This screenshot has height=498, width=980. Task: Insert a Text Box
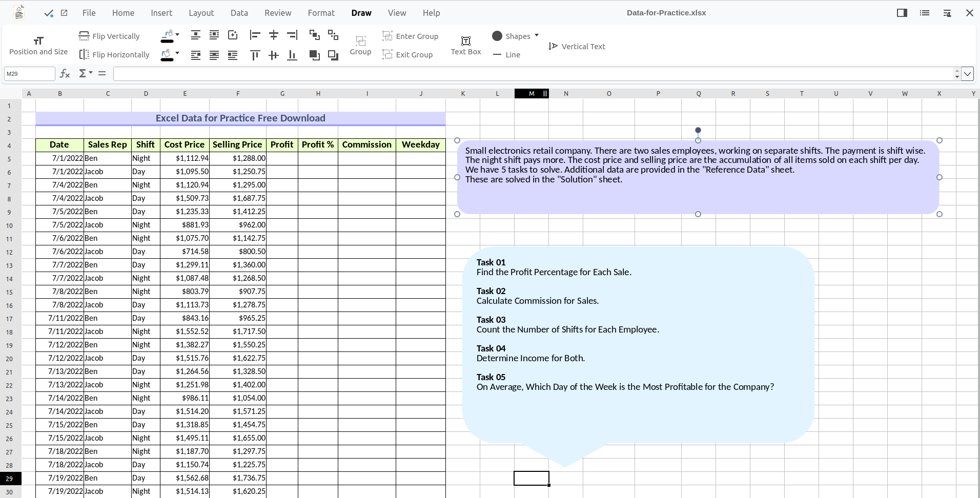pyautogui.click(x=466, y=45)
